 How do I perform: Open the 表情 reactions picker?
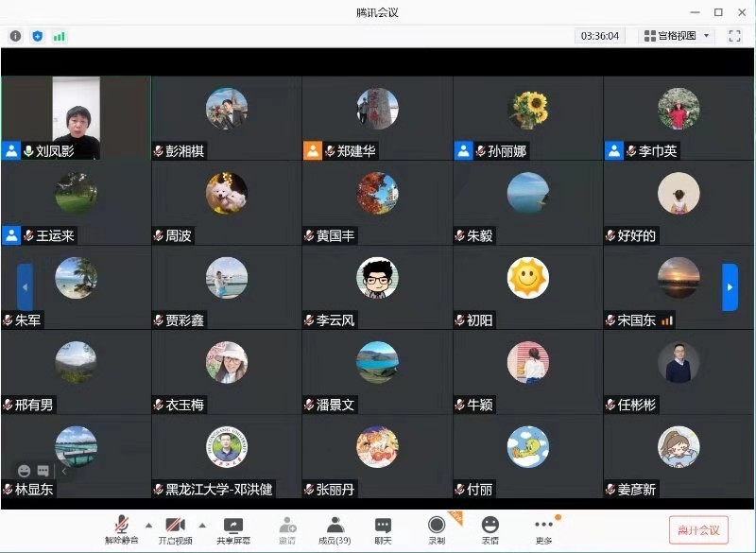[490, 530]
